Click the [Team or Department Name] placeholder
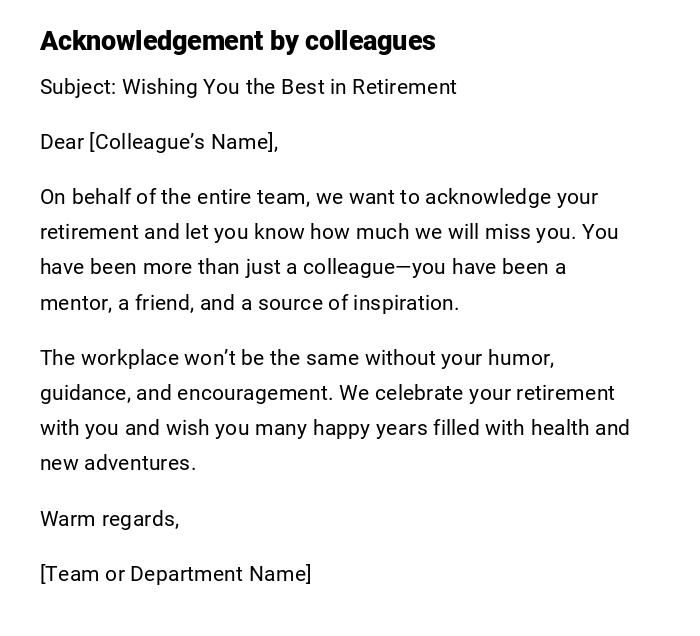The height and width of the screenshot is (636, 700). point(175,574)
